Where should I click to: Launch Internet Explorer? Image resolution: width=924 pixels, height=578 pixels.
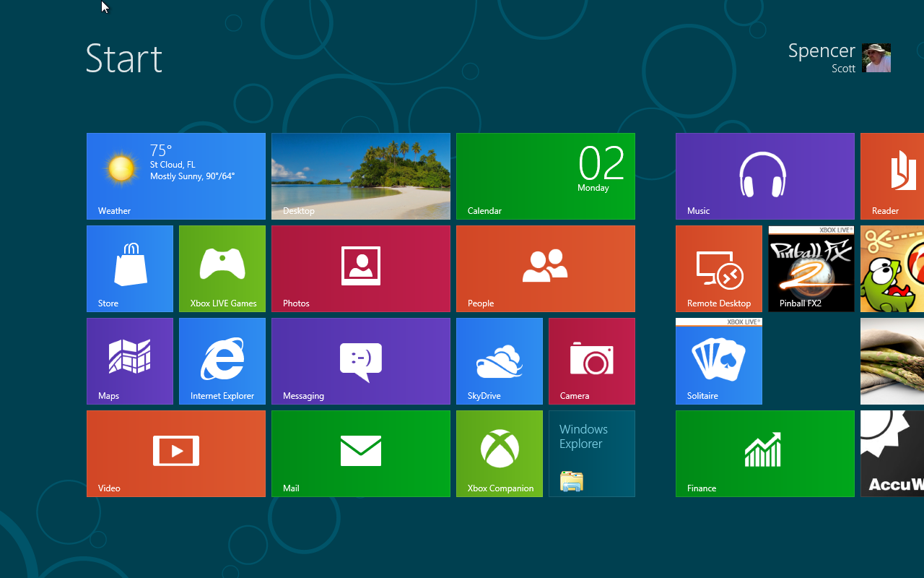coord(222,361)
